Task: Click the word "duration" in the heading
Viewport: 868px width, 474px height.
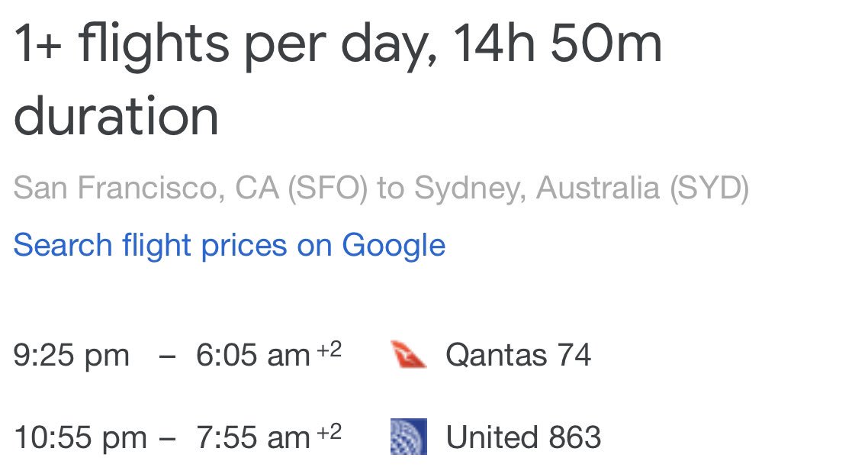Action: [116, 116]
